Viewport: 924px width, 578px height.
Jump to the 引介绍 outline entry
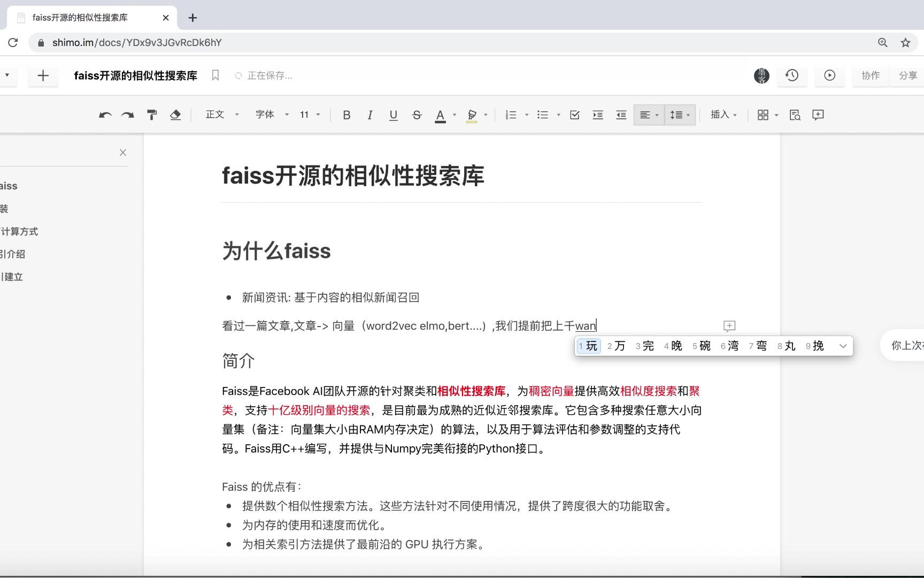coord(13,254)
